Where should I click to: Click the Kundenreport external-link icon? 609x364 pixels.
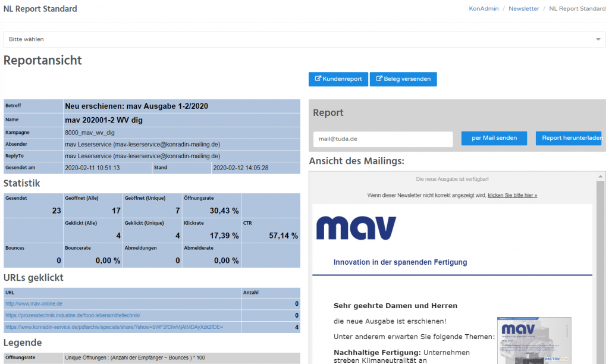click(318, 79)
